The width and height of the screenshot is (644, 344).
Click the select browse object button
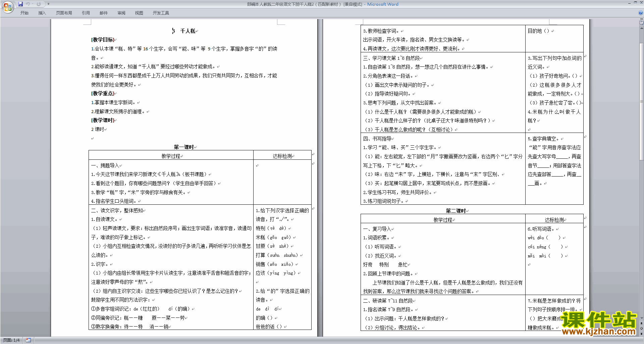[x=642, y=328]
